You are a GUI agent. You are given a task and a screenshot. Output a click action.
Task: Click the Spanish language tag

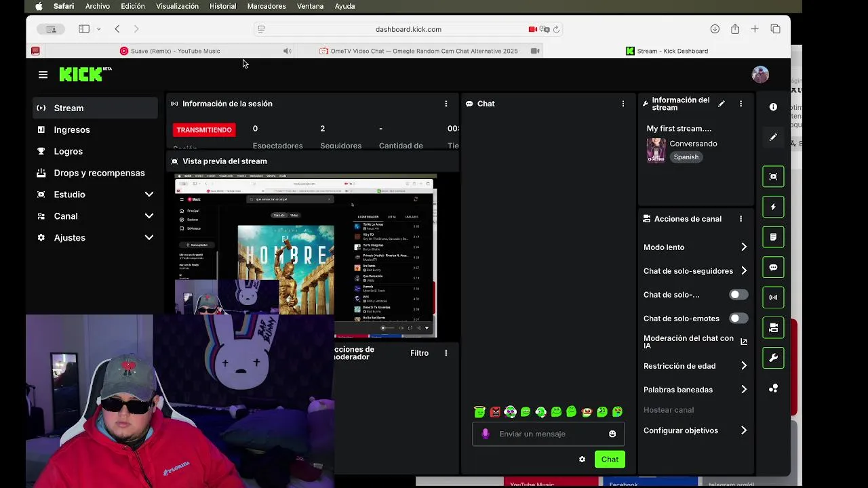(x=686, y=157)
